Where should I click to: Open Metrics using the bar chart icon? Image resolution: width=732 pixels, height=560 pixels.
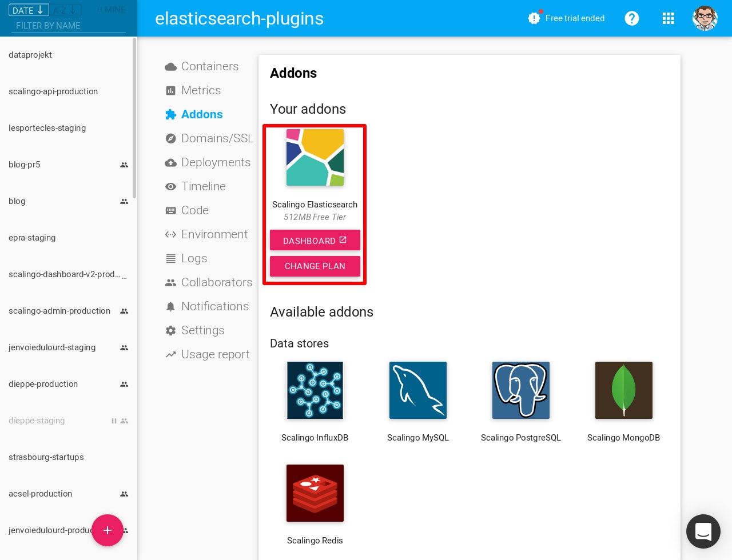coord(170,90)
